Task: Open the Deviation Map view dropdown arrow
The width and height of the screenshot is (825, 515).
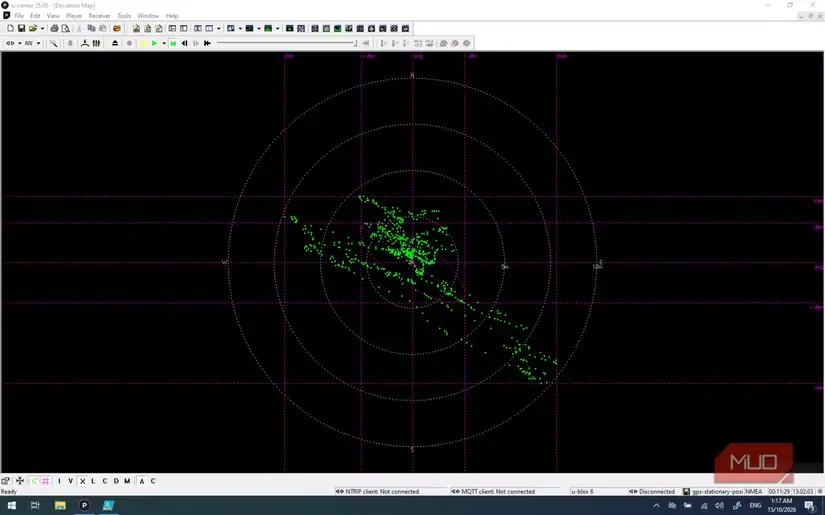Action: (277, 28)
